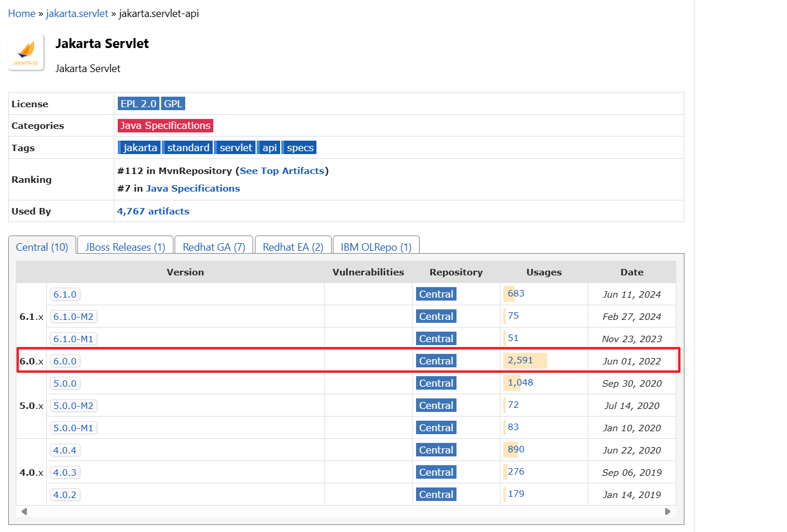The image size is (787, 532).
Task: Click the Version column header
Action: tap(185, 272)
